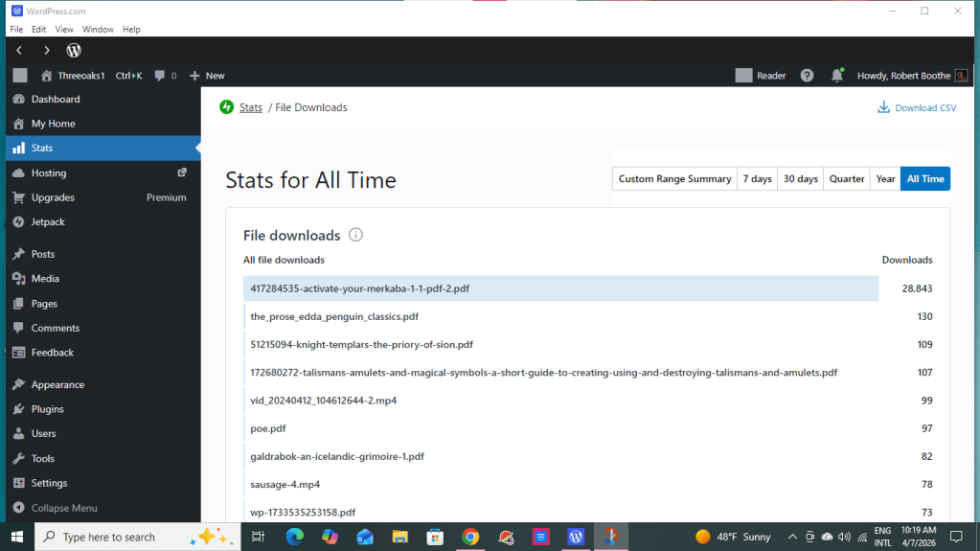The height and width of the screenshot is (551, 980).
Task: Open the notifications bell icon
Action: coord(836,76)
